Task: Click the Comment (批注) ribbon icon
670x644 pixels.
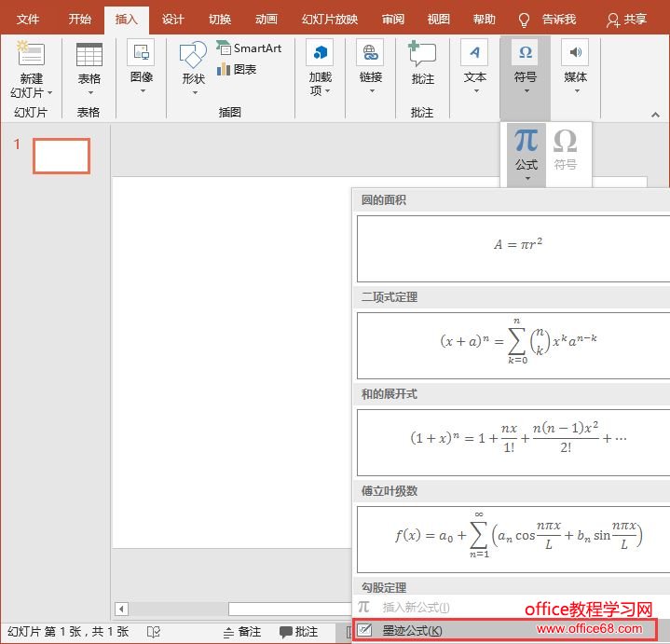Action: pos(422,56)
